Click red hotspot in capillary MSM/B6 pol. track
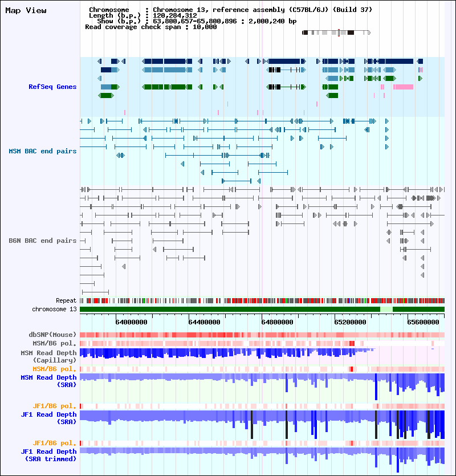Image resolution: width=456 pixels, height=476 pixels. pos(352,344)
